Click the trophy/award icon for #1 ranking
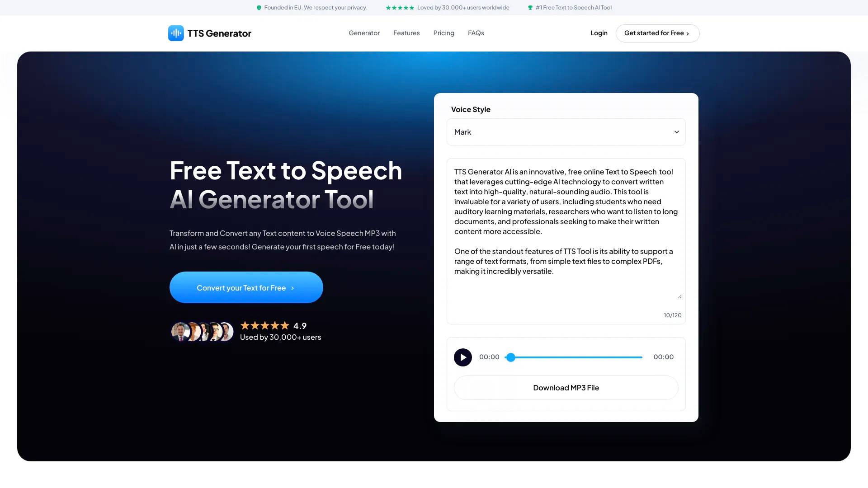 tap(530, 7)
